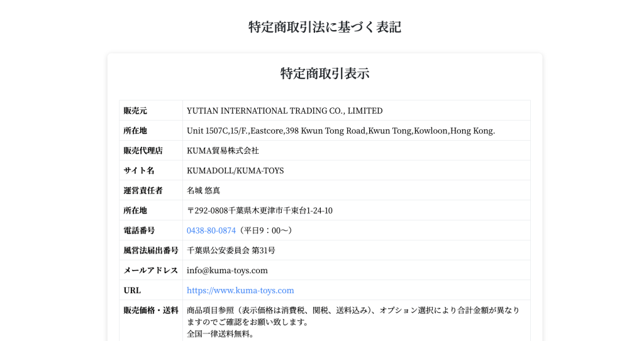
Task: Click the KUMADOLL/KUMA-TOYS site name
Action: pos(235,171)
